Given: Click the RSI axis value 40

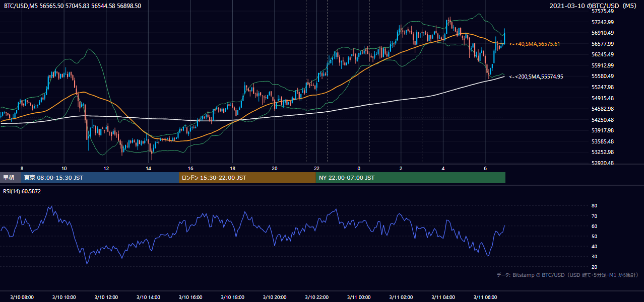Looking at the screenshot, I should (594, 246).
